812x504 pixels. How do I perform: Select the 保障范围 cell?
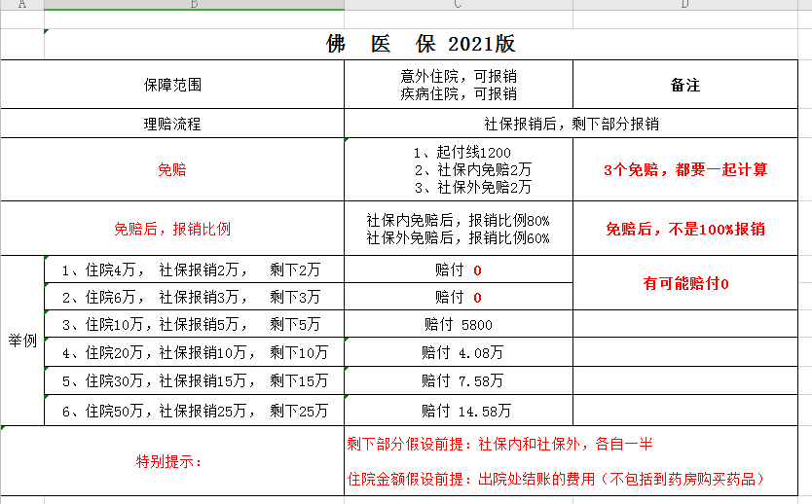172,85
